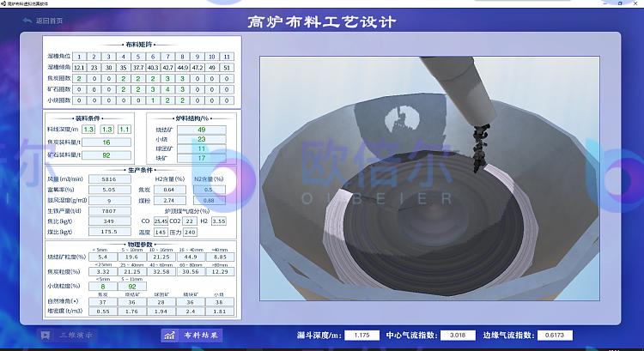
Task: Edit 矿石圈数 cell under chute position 7
Action: coord(167,89)
